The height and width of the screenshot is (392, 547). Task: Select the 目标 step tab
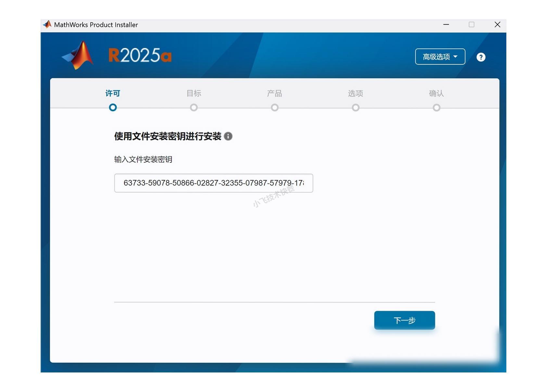pos(194,94)
